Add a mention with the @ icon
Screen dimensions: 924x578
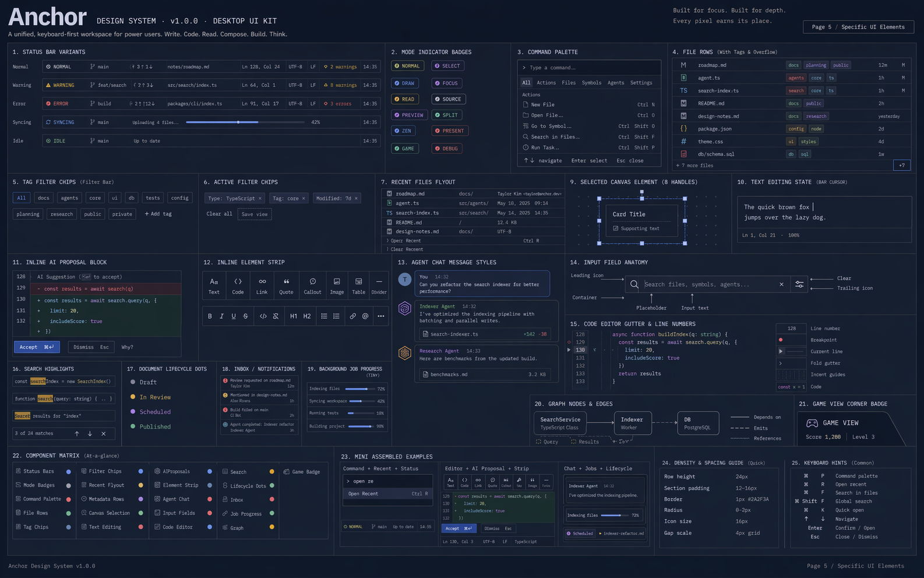(x=365, y=316)
